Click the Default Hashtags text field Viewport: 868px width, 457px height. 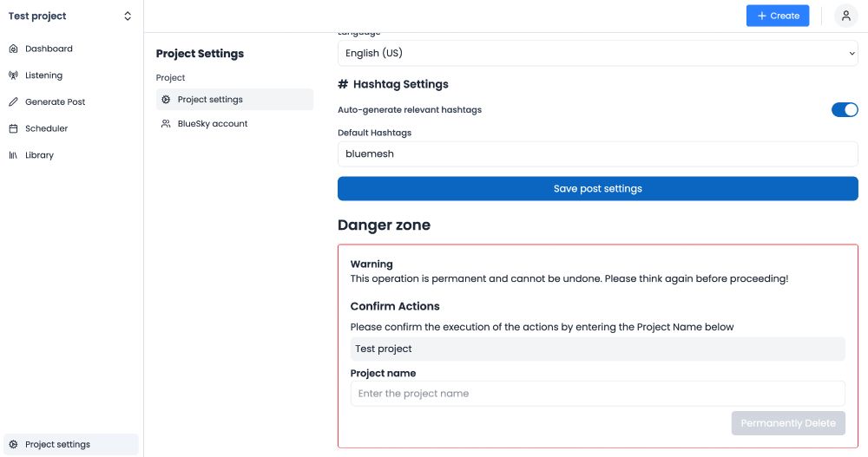click(x=597, y=154)
